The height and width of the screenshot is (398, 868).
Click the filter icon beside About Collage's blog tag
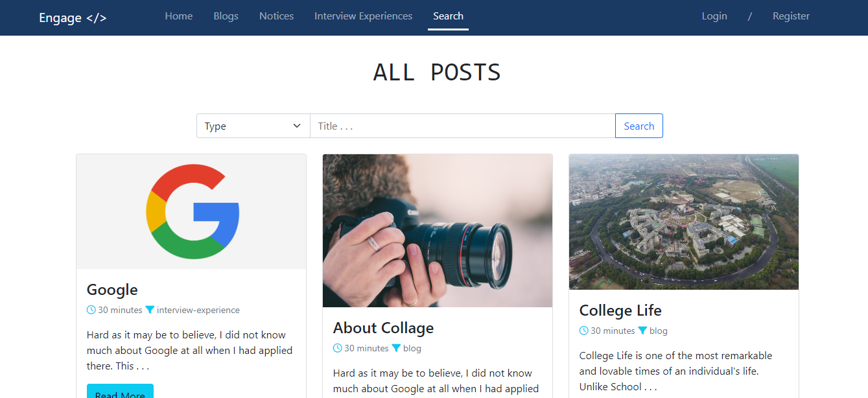coord(397,348)
